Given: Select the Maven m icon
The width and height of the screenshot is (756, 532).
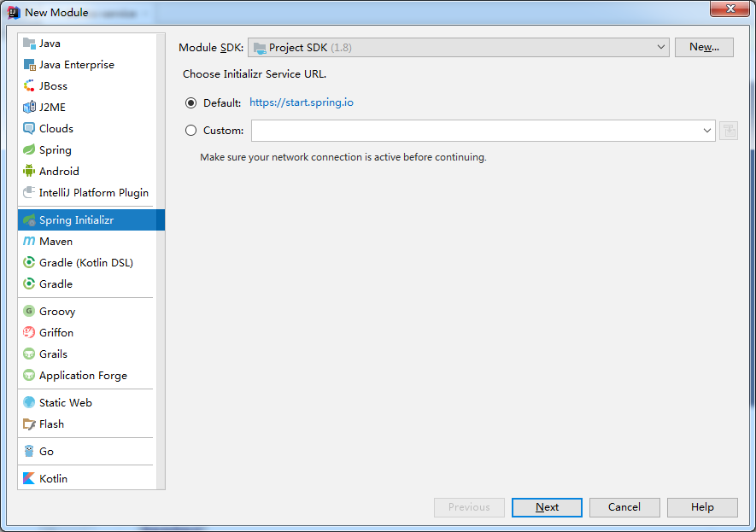Looking at the screenshot, I should (29, 241).
